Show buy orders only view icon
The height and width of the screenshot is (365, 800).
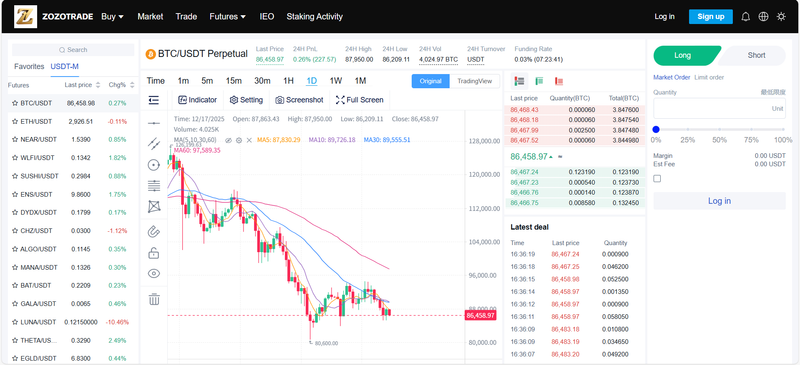pos(539,81)
